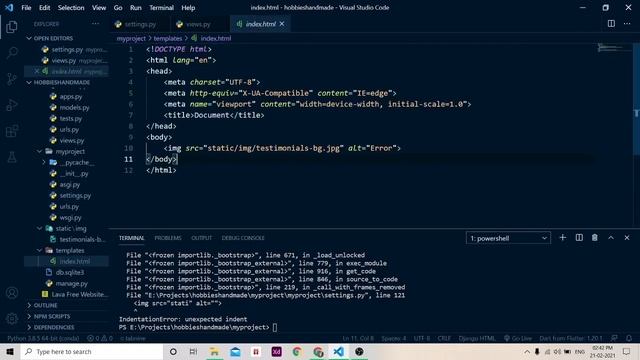640x360 pixels.
Task: Click the CRLF line ending indicator
Action: (444, 338)
